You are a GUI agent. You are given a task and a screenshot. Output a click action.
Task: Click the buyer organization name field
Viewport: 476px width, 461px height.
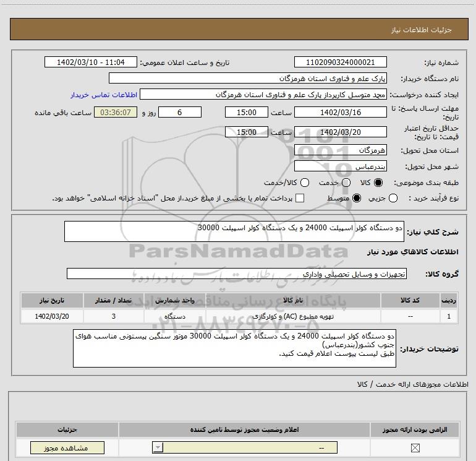(x=248, y=78)
